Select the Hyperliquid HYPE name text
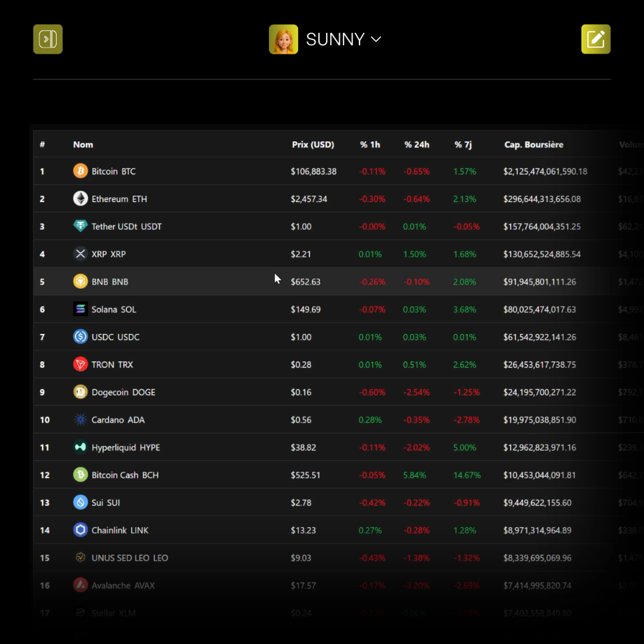Image resolution: width=644 pixels, height=644 pixels. click(126, 447)
